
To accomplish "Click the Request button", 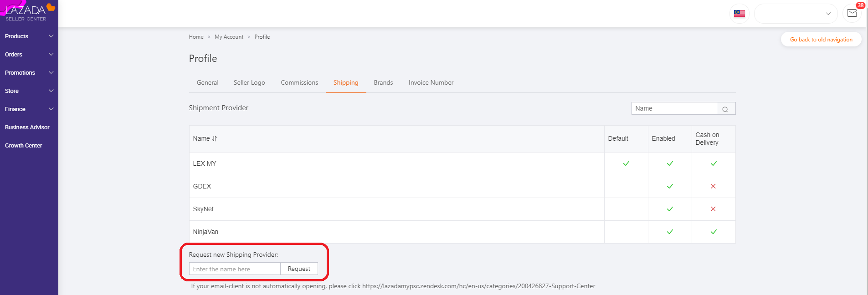I will 299,269.
